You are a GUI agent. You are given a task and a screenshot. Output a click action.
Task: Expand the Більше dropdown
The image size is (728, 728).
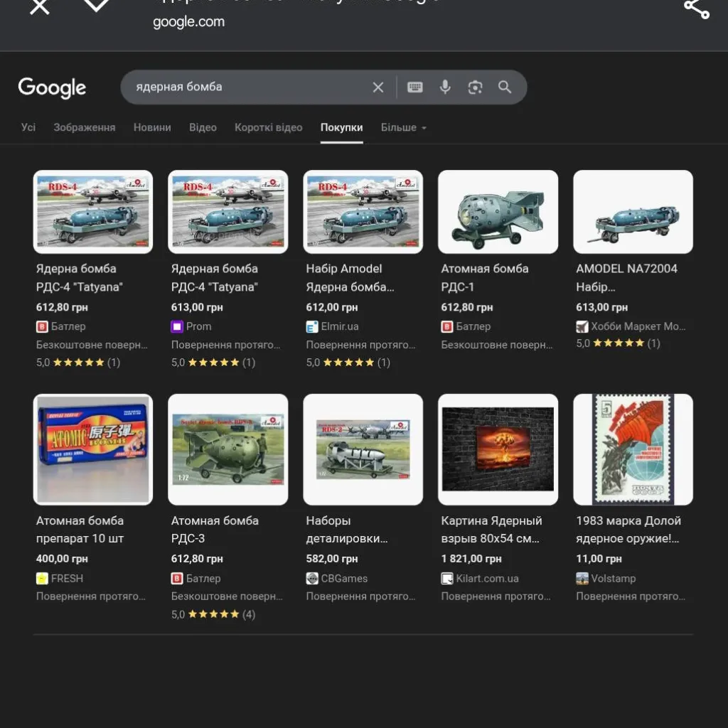point(404,127)
